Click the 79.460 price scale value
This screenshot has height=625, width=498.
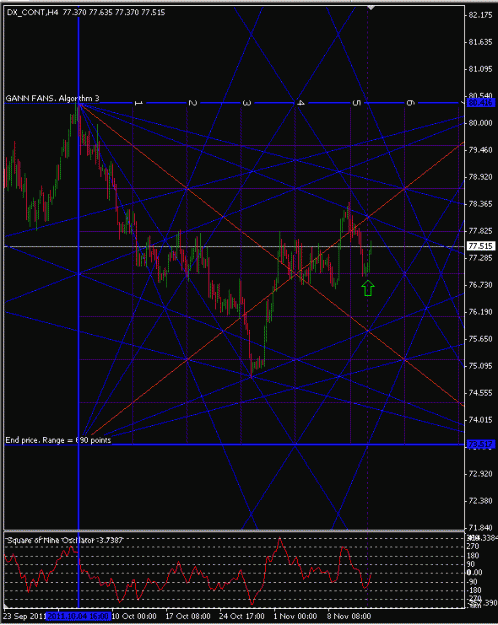pyautogui.click(x=480, y=150)
